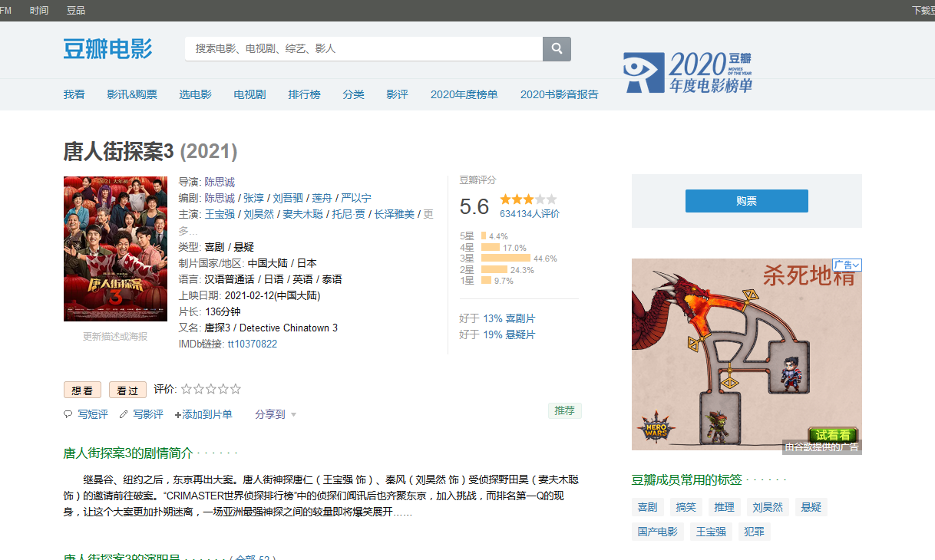Rate the movie with the fifth empty star

coord(236,389)
